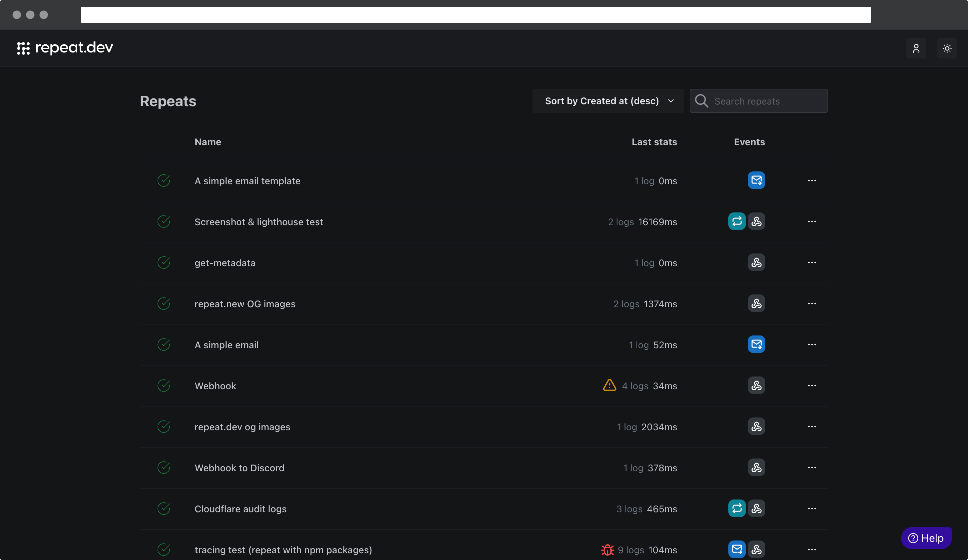Toggle the light/dark theme sun button
The width and height of the screenshot is (968, 560).
coord(946,48)
